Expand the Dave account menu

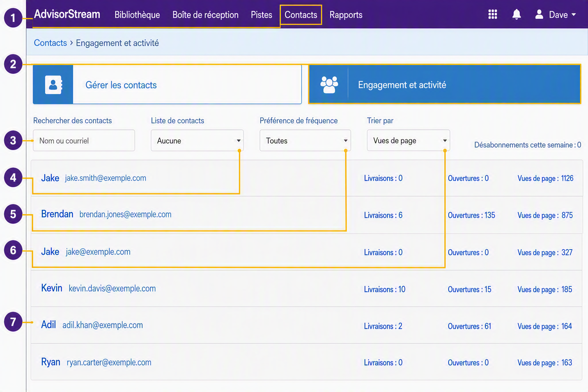point(562,15)
